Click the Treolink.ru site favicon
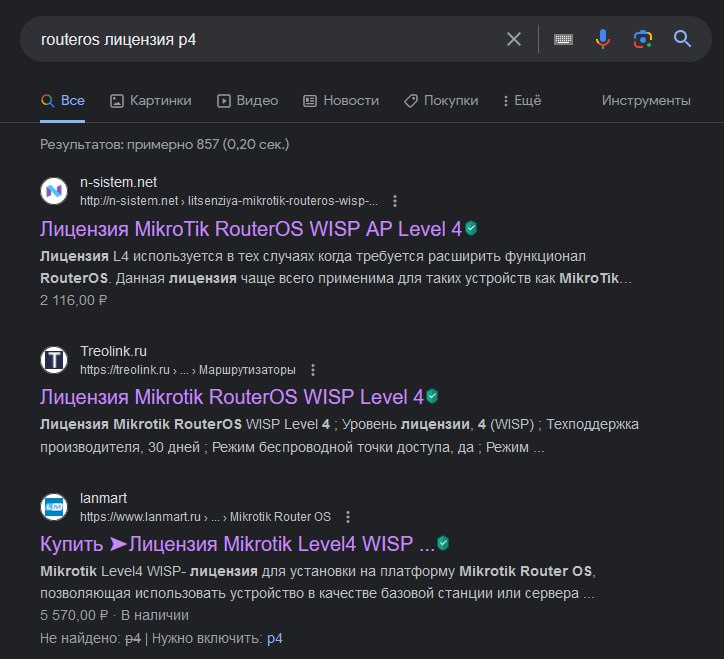Screen dimensions: 724x659 point(54,360)
